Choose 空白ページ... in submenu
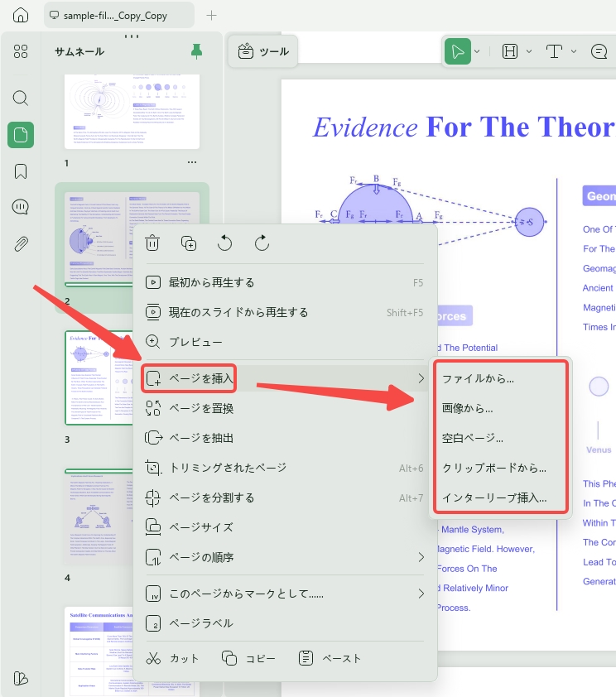Viewport: 616px width, 697px height. coord(500,438)
